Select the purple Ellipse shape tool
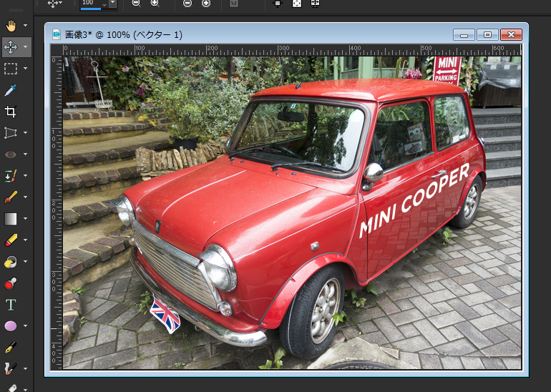Screen dimensions: 551x392 pos(11,326)
